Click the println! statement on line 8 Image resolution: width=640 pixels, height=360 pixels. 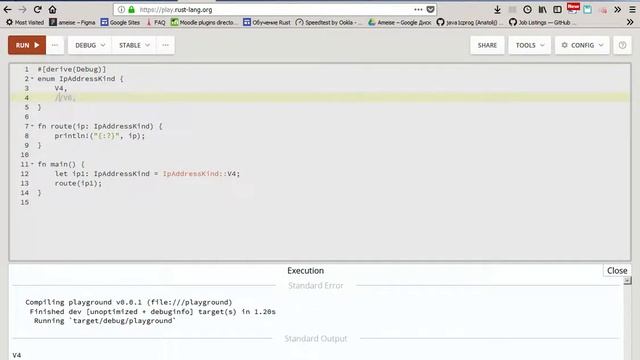[x=100, y=136]
